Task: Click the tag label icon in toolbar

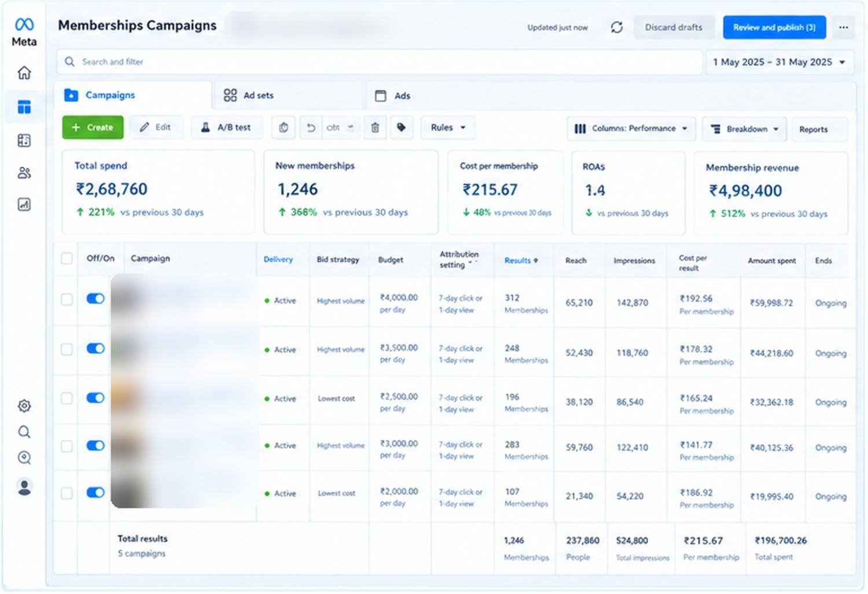Action: click(x=402, y=128)
